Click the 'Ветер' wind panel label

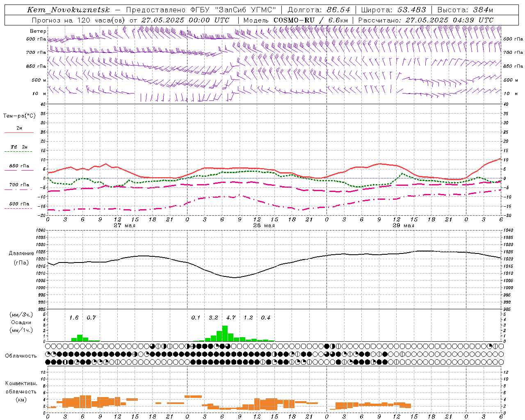(38, 31)
